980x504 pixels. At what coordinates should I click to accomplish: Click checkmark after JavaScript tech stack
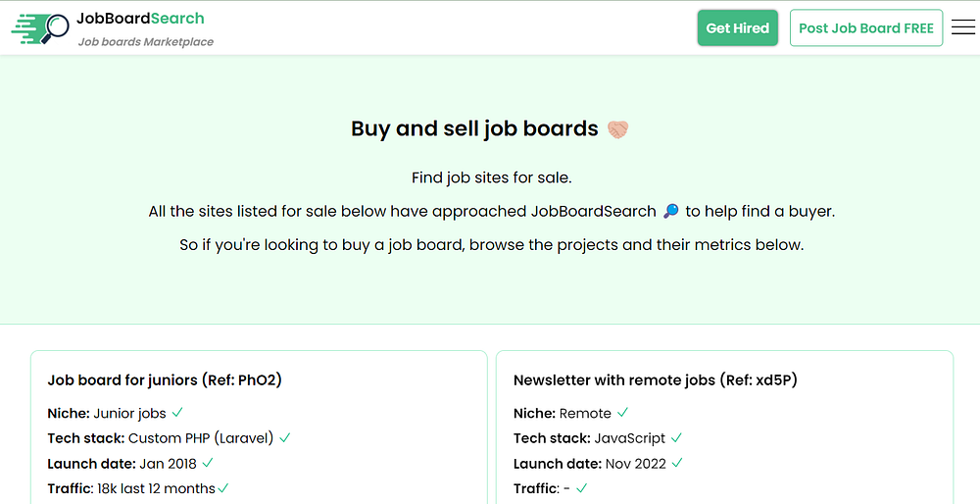tap(676, 438)
